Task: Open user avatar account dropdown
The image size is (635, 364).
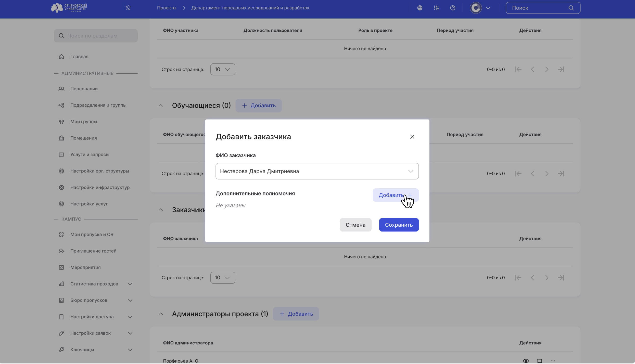Action: [480, 8]
